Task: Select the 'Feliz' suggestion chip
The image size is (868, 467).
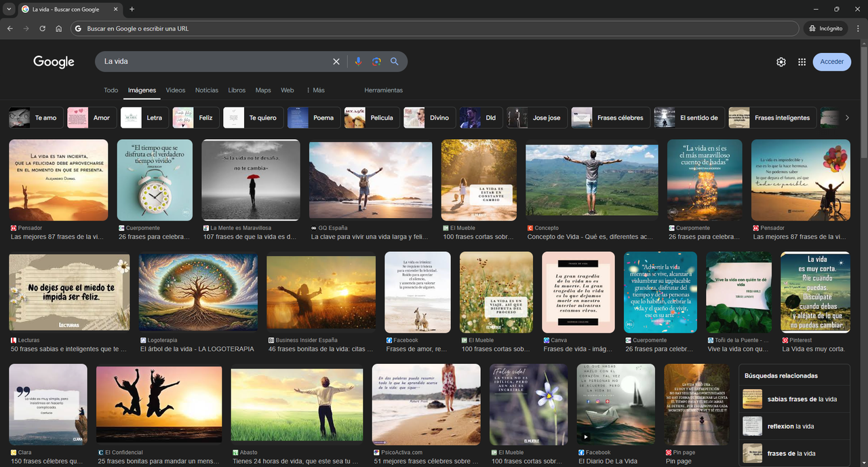Action: tap(195, 117)
